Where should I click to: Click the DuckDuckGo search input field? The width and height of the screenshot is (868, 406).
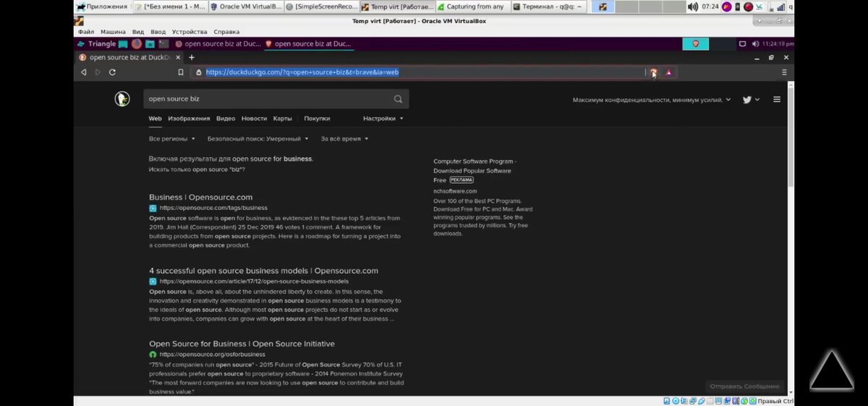point(269,99)
